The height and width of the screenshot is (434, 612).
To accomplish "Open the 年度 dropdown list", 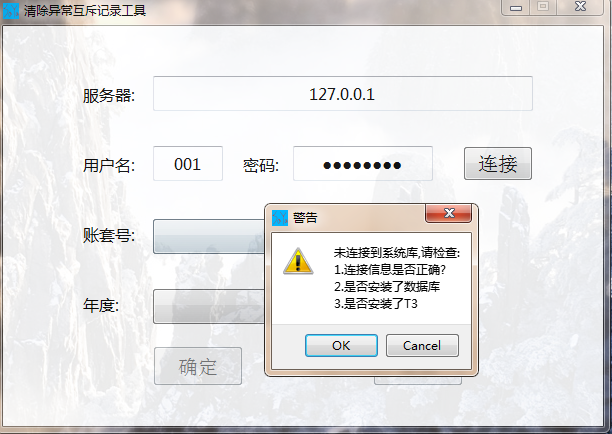I will (209, 306).
